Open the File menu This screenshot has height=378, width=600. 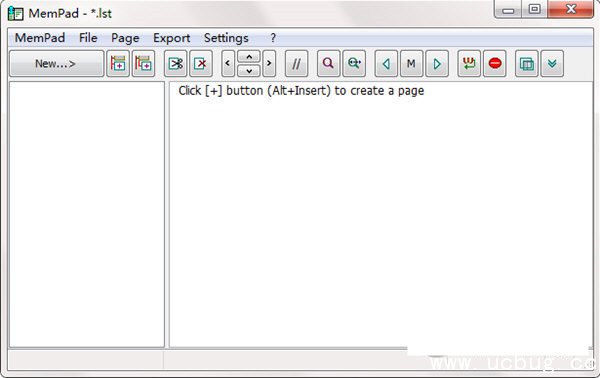[x=88, y=38]
